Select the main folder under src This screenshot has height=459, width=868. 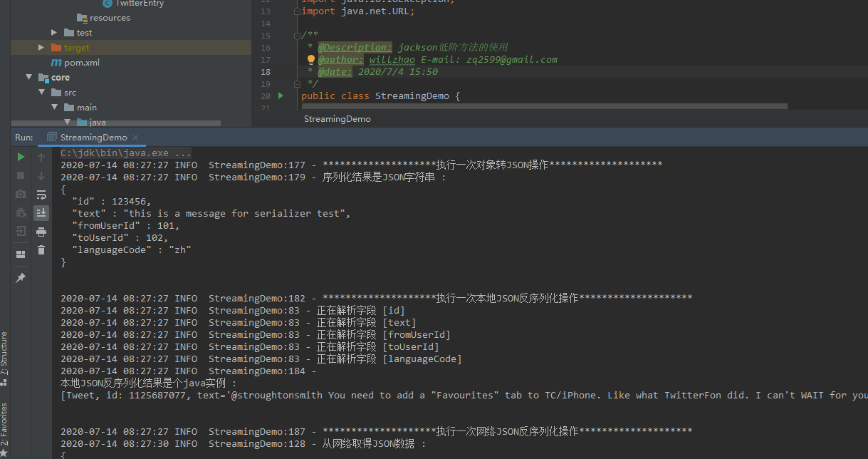coord(87,108)
